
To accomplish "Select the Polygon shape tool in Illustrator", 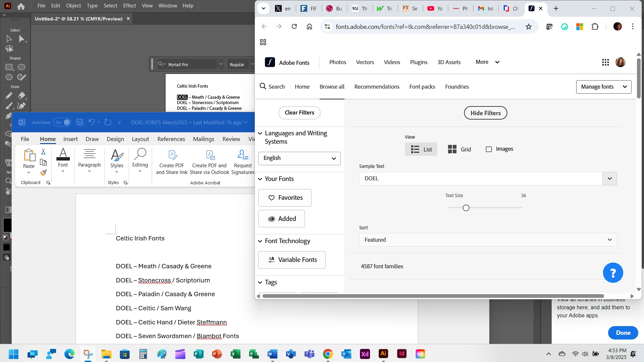I will point(9,77).
